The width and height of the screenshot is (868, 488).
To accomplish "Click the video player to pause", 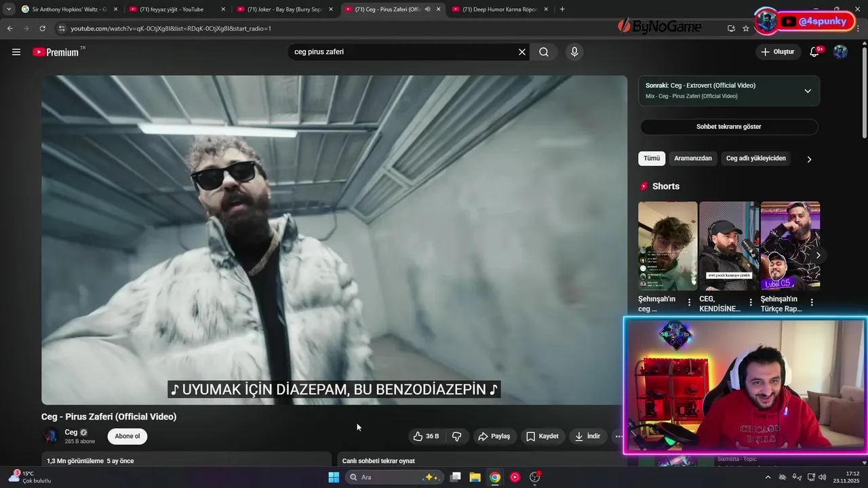I will [334, 240].
